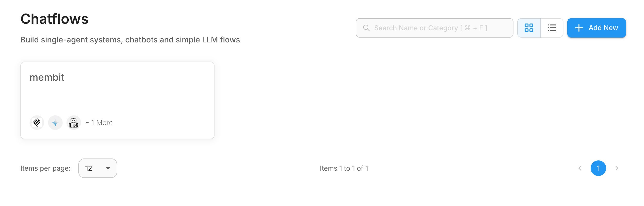Open the membit chatflow card

(x=117, y=100)
